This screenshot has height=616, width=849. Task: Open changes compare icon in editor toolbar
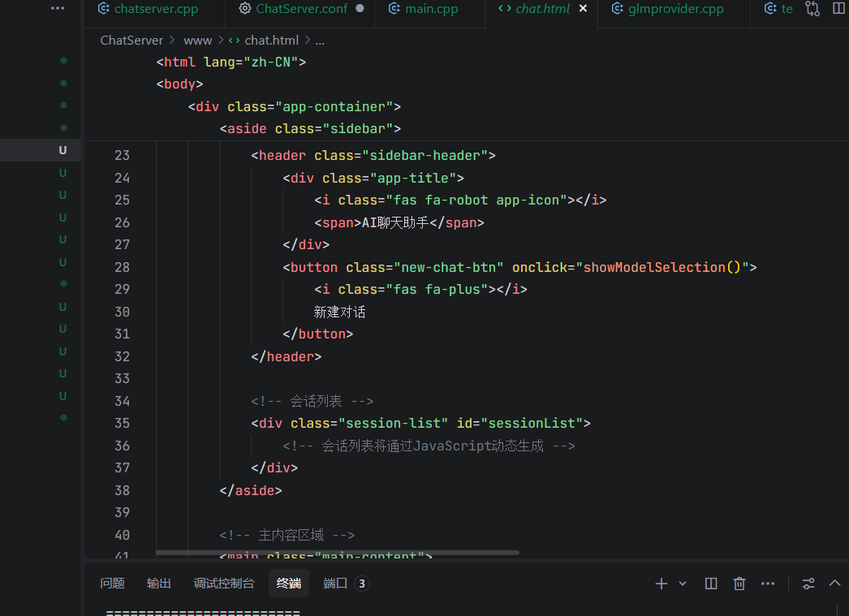click(812, 9)
